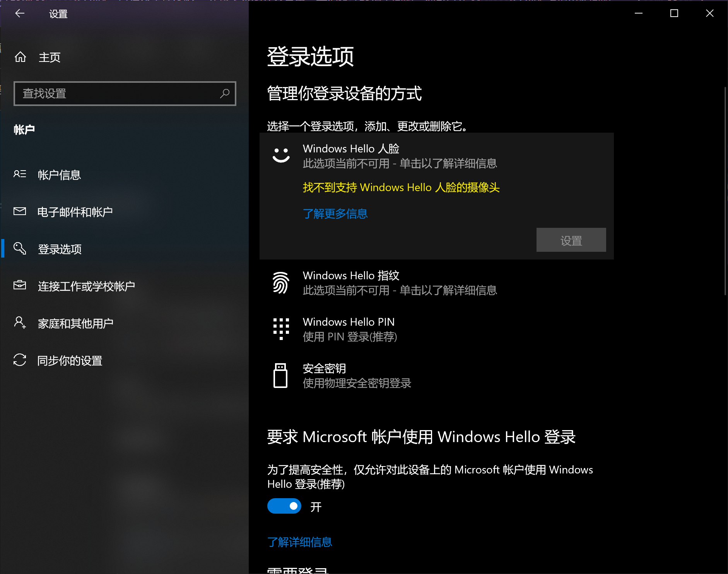This screenshot has width=728, height=574.
Task: Close the 设置 window
Action: pyautogui.click(x=710, y=13)
